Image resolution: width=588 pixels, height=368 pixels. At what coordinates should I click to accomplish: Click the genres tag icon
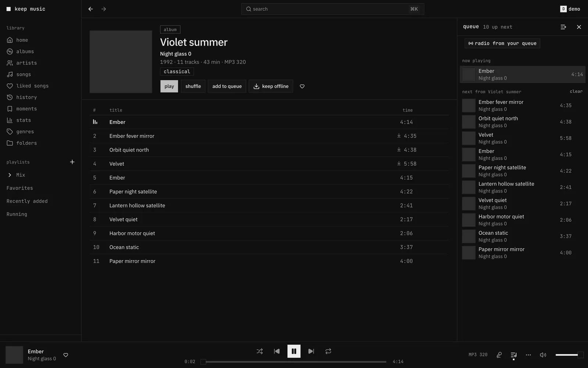click(10, 131)
